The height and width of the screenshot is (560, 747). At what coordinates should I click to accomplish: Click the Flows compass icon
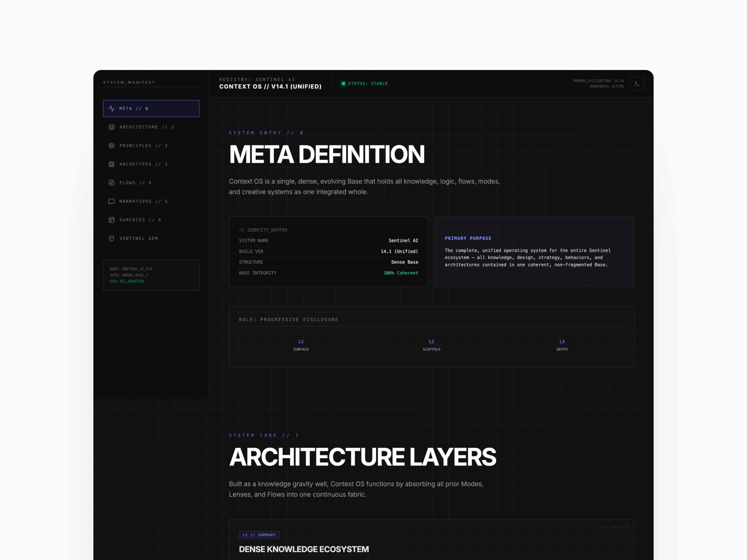point(112,183)
